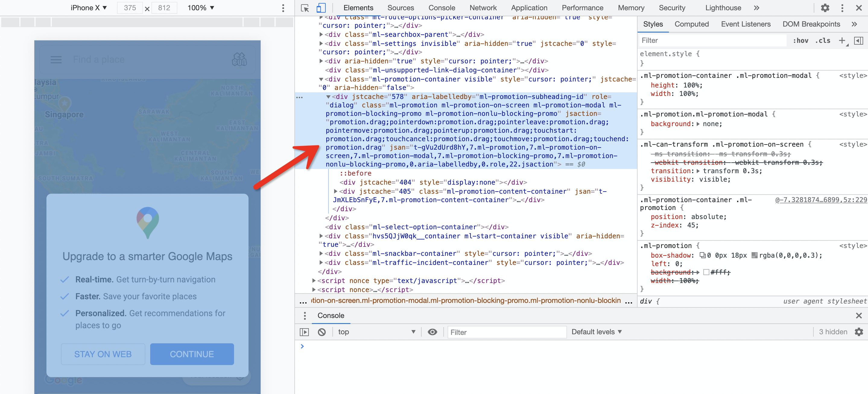Show console sidebar icon
This screenshot has width=868, height=394.
tap(304, 332)
